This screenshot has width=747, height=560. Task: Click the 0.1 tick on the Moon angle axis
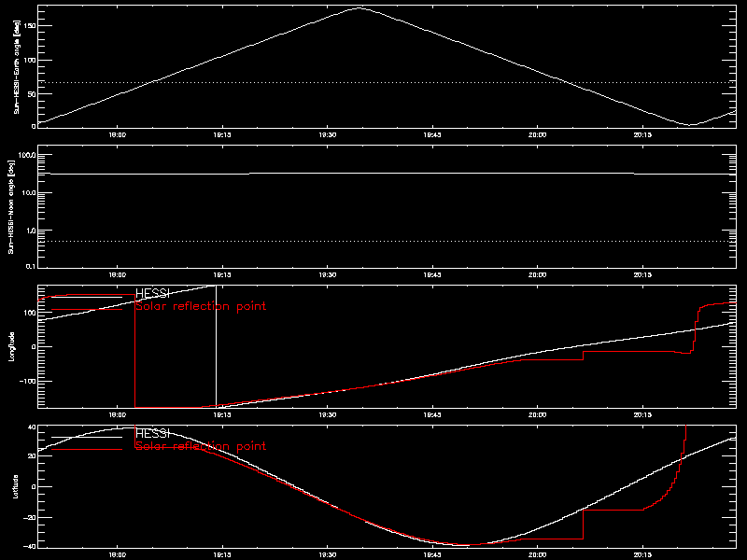(31, 266)
